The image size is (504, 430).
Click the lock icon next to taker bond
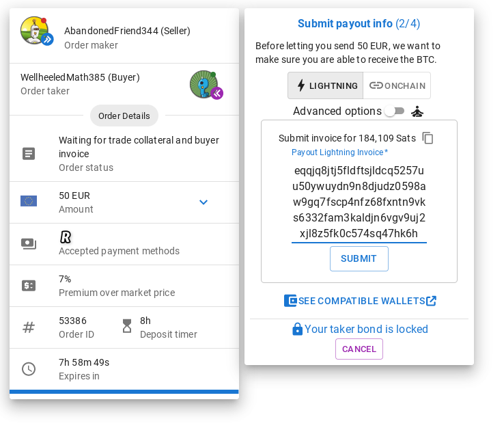pyautogui.click(x=297, y=329)
